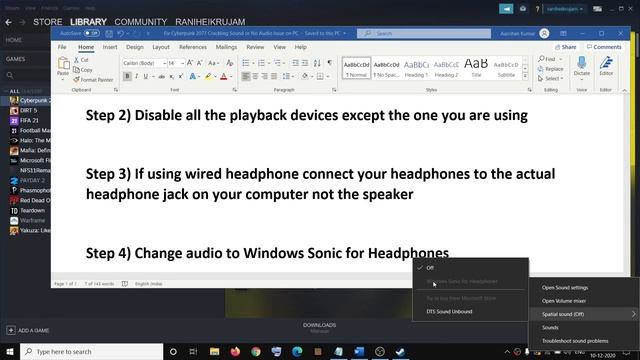Center align text
This screenshot has width=640, height=360.
(255, 76)
